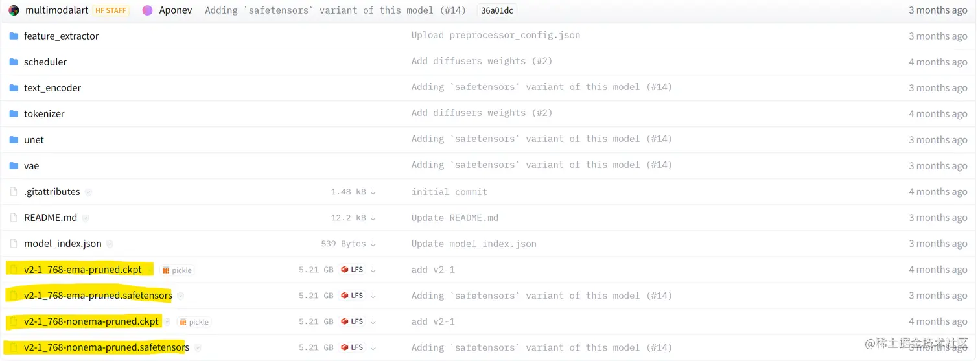Image resolution: width=980 pixels, height=361 pixels.
Task: Open the safetensors commit message in vae row
Action: pos(542,165)
